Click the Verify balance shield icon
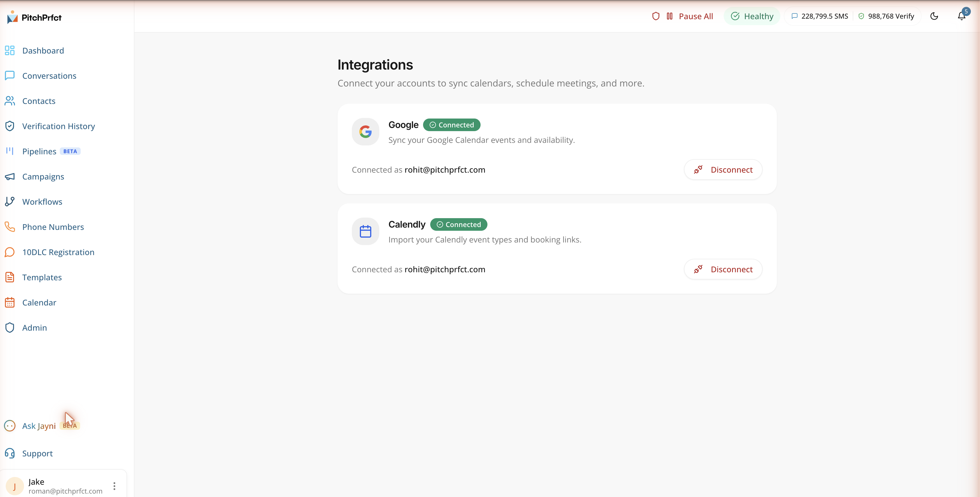 coord(861,16)
